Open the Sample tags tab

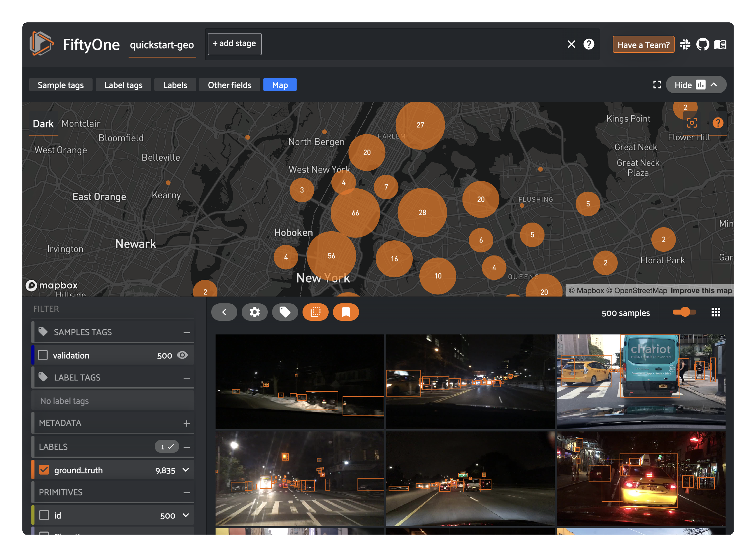pyautogui.click(x=61, y=85)
